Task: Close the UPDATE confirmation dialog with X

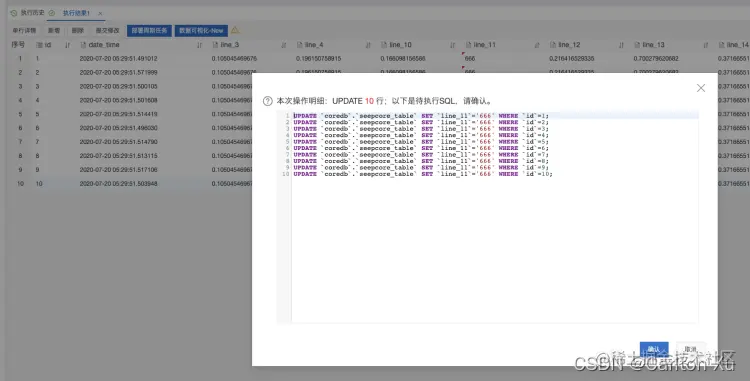Action: (701, 88)
